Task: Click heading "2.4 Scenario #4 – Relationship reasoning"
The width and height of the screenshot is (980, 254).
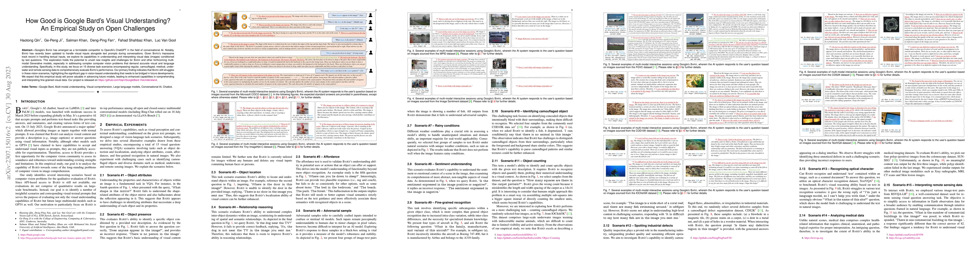Action: coord(242,207)
